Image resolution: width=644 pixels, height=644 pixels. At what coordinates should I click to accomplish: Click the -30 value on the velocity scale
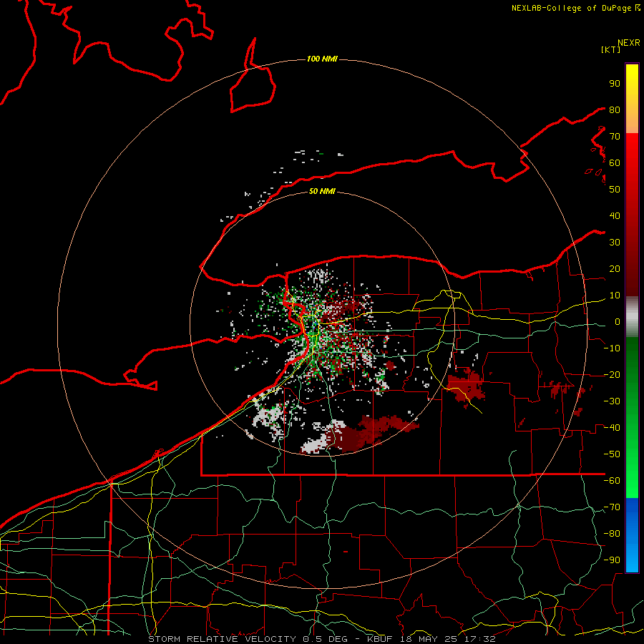pyautogui.click(x=612, y=401)
